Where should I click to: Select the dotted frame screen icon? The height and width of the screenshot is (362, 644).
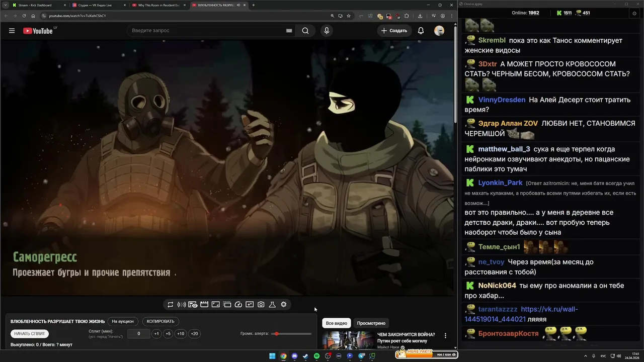[227, 304]
